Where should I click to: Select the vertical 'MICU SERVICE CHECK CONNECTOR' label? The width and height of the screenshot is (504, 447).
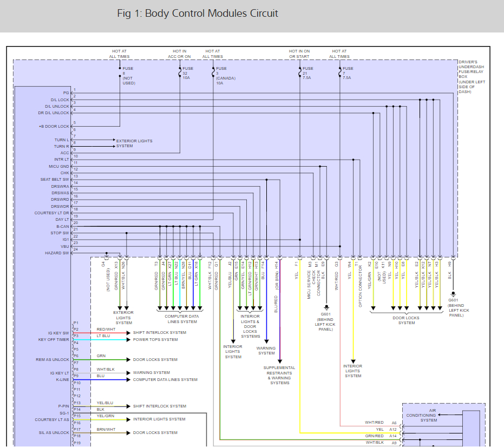pyautogui.click(x=314, y=285)
